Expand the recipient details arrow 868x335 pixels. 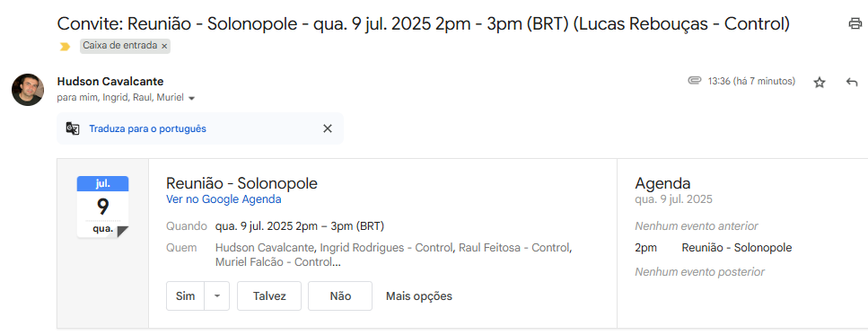click(x=191, y=99)
